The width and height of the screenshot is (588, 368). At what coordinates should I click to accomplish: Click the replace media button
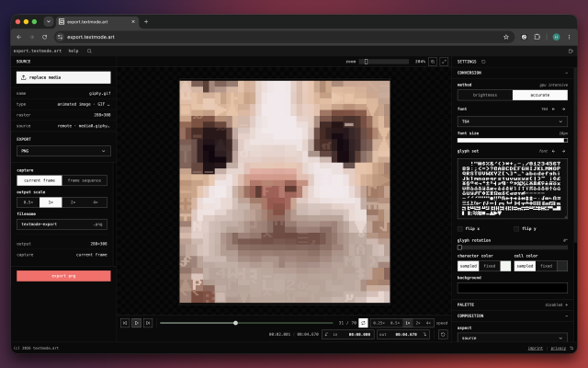point(63,77)
